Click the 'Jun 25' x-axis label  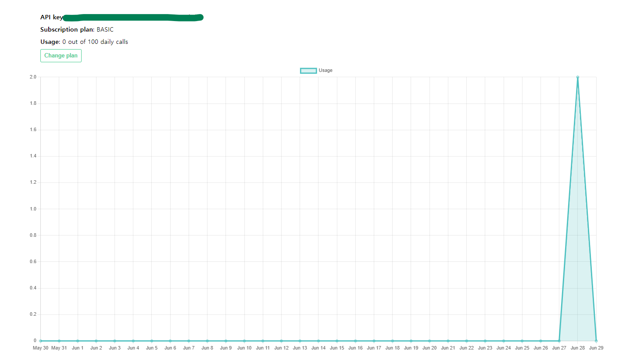click(522, 348)
